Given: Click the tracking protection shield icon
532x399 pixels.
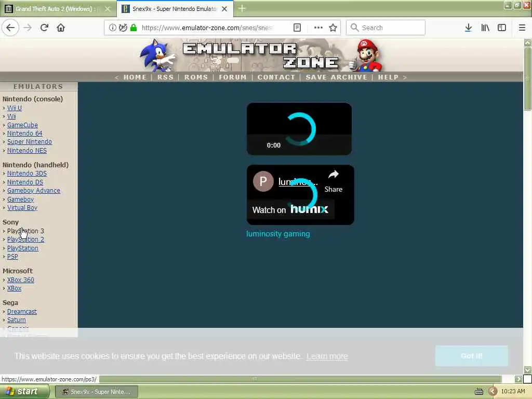Looking at the screenshot, I should (x=123, y=28).
